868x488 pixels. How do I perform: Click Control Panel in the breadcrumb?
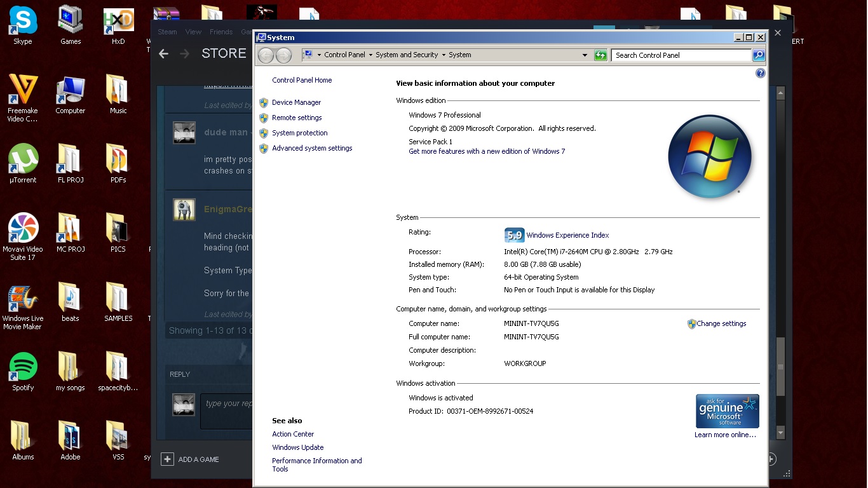tap(344, 55)
